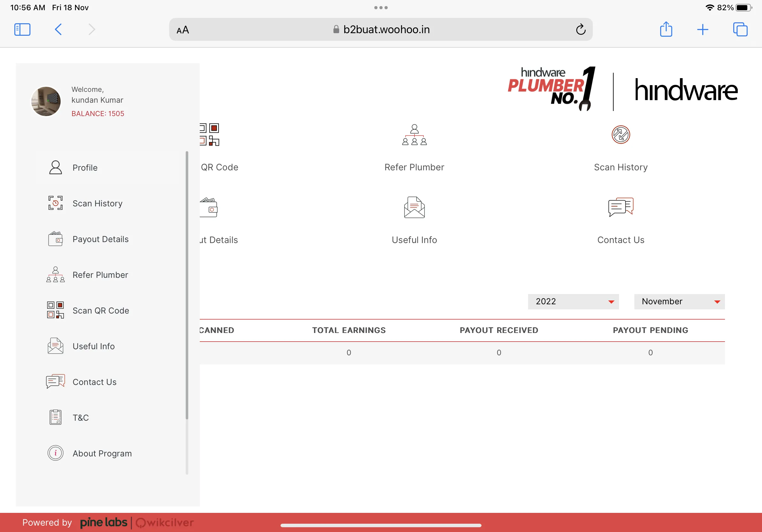Viewport: 762px width, 532px height.
Task: Open the AA reader text options
Action: coord(183,30)
